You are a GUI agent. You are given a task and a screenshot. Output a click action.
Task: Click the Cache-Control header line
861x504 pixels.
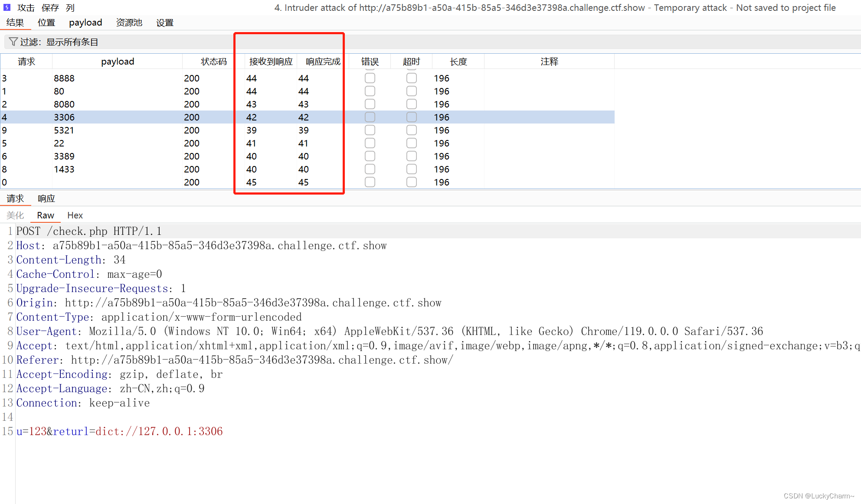click(x=89, y=274)
